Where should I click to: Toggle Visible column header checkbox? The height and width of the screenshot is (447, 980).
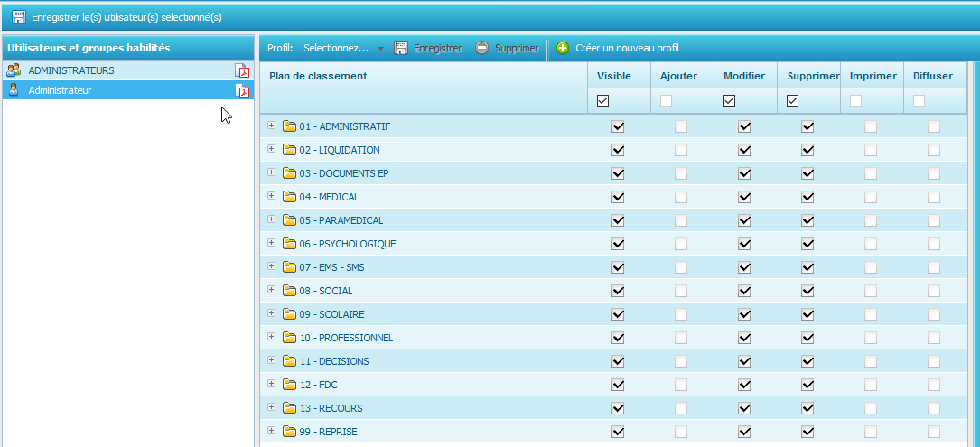(x=602, y=101)
